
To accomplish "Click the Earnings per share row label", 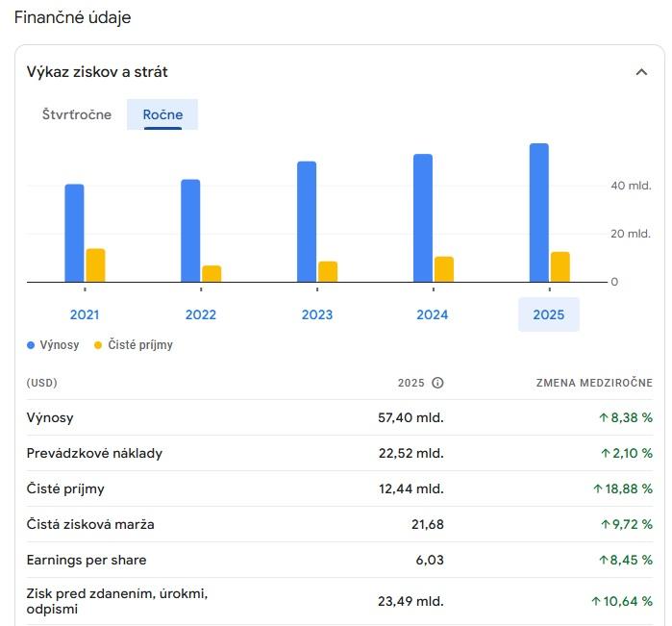I will (x=87, y=560).
